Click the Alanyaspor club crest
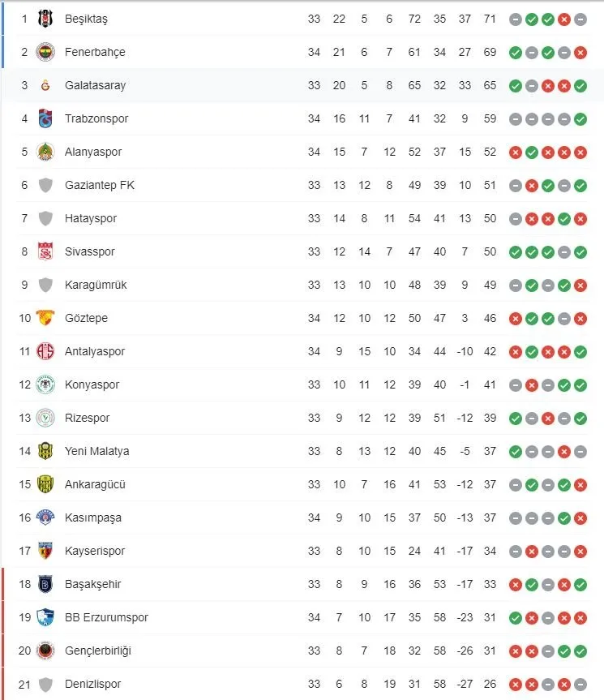 point(46,152)
